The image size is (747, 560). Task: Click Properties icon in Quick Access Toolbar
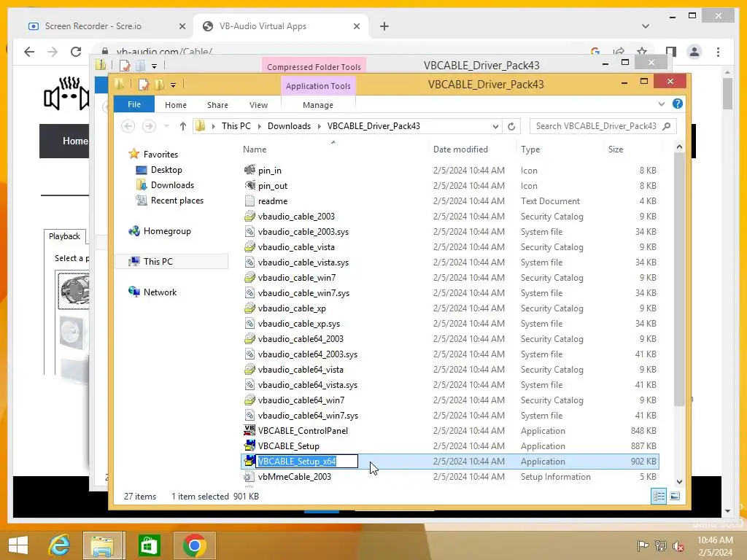[x=144, y=85]
